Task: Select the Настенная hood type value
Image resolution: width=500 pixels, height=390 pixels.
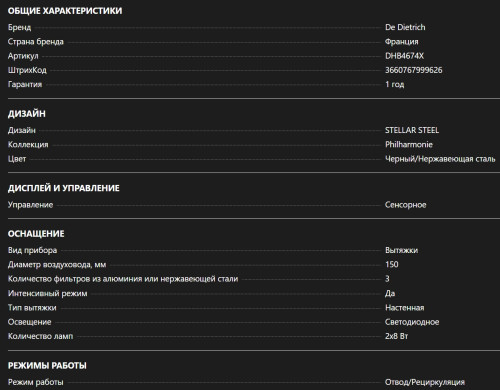Action: tap(405, 308)
